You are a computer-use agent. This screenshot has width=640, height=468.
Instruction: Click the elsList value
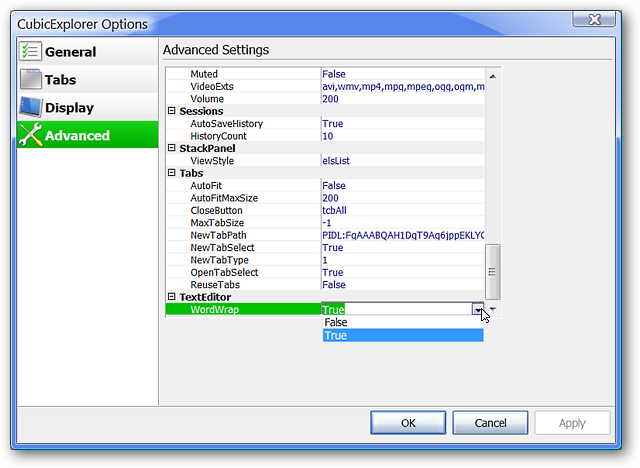tap(336, 161)
